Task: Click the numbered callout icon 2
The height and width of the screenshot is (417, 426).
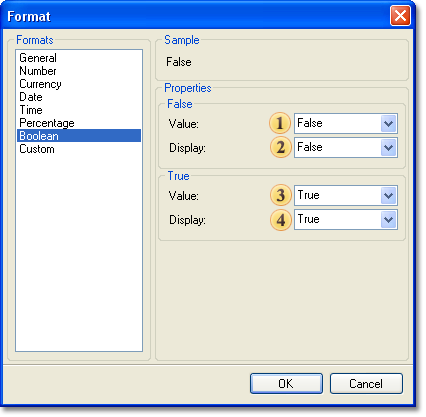Action: coord(280,147)
